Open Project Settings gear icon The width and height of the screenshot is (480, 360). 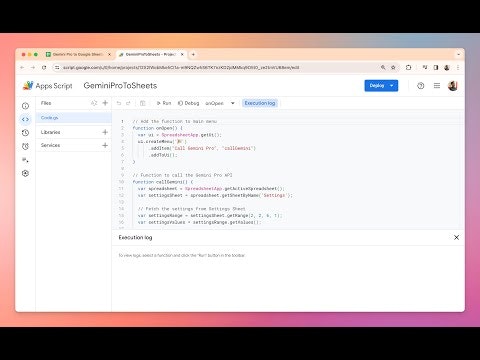pos(25,173)
